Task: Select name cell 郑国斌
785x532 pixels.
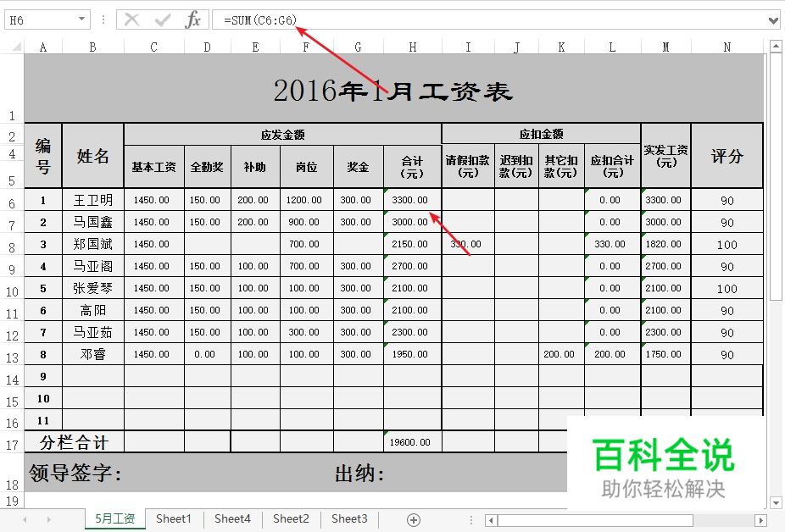Action: [x=92, y=244]
